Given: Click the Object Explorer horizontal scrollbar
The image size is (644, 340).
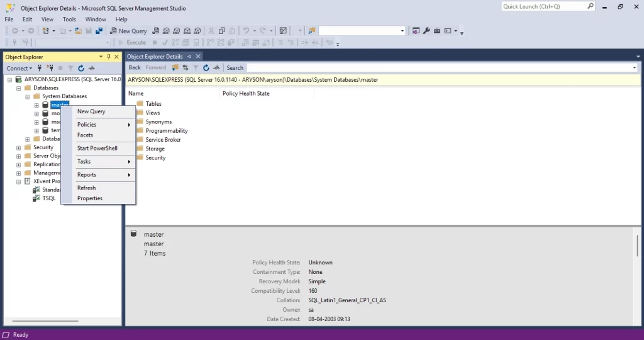Looking at the screenshot, I should coord(45,321).
